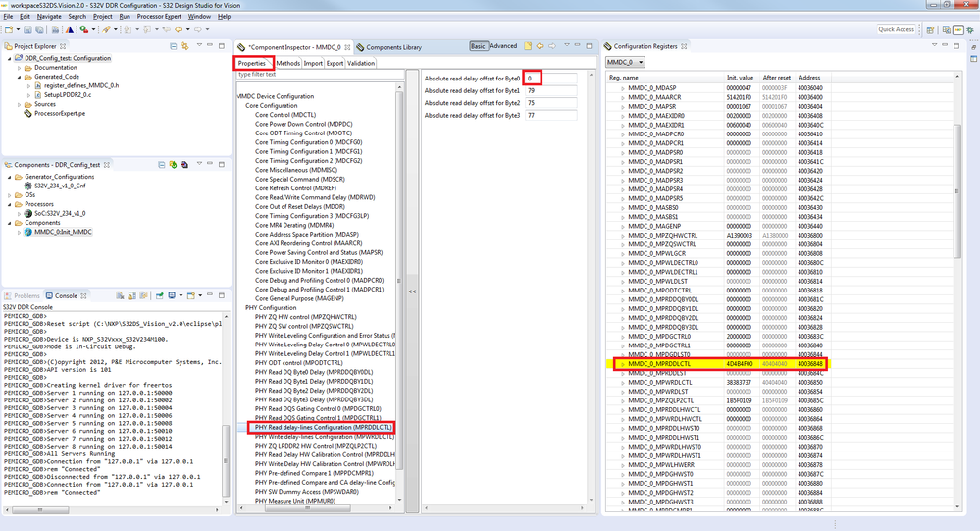Select ProcessorExpert.pe file in Project Explorer
The height and width of the screenshot is (531, 980).
pos(60,113)
